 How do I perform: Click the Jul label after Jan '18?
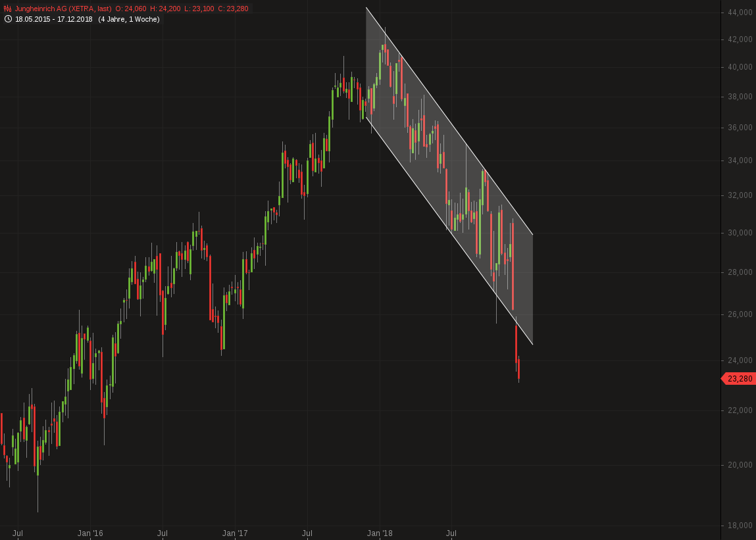pyautogui.click(x=451, y=533)
